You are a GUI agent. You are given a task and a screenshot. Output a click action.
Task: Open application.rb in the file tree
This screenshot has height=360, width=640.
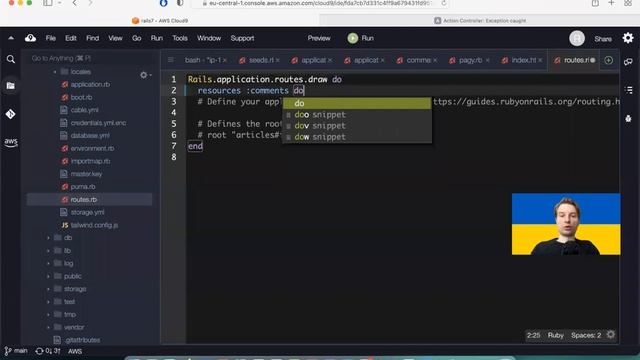pos(90,84)
